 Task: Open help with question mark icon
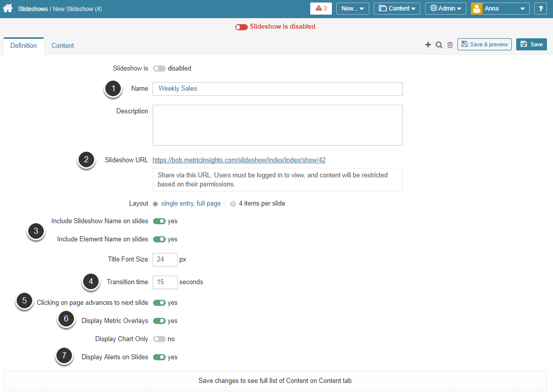pyautogui.click(x=540, y=9)
